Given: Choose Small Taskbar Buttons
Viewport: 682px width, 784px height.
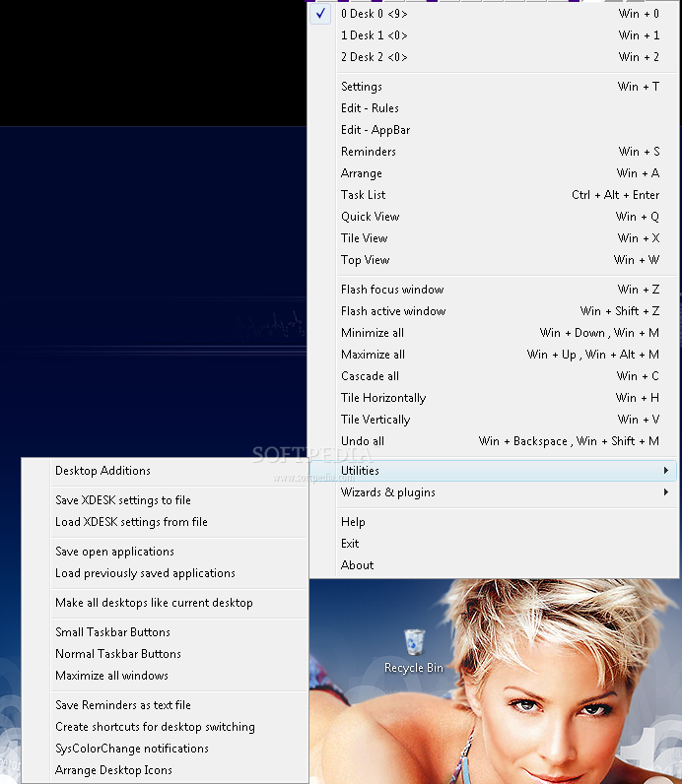Looking at the screenshot, I should [165, 632].
